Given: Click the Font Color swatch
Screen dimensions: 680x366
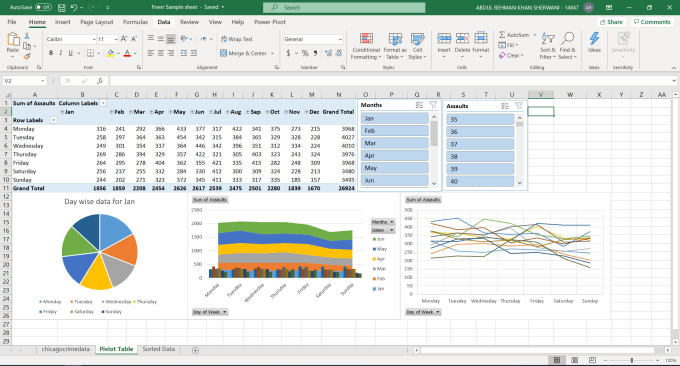Looking at the screenshot, I should tap(127, 53).
